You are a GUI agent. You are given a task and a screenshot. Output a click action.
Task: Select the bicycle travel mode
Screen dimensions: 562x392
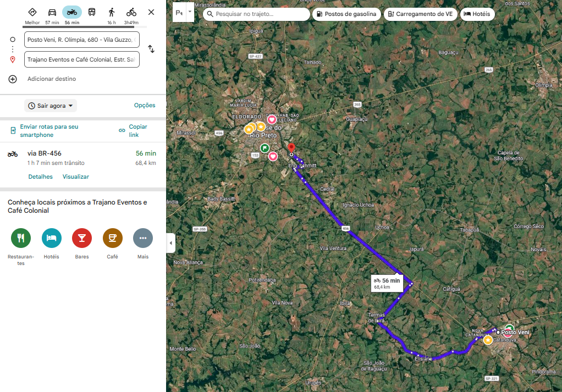tap(131, 13)
